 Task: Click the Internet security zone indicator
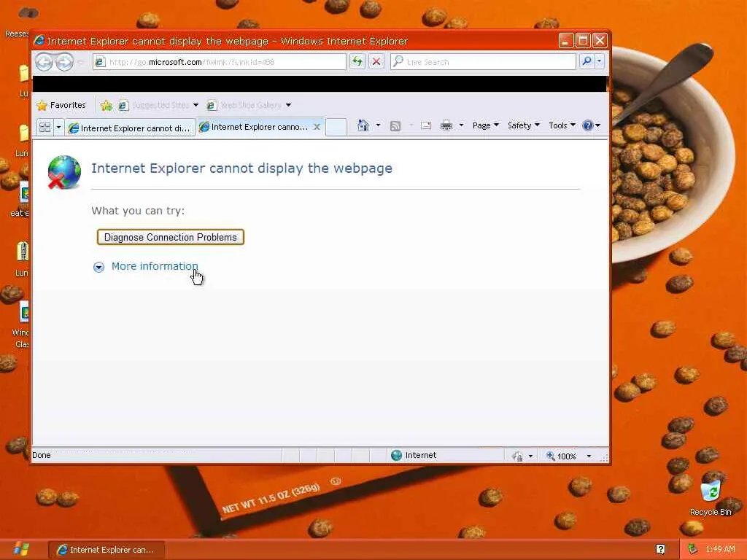[x=413, y=455]
